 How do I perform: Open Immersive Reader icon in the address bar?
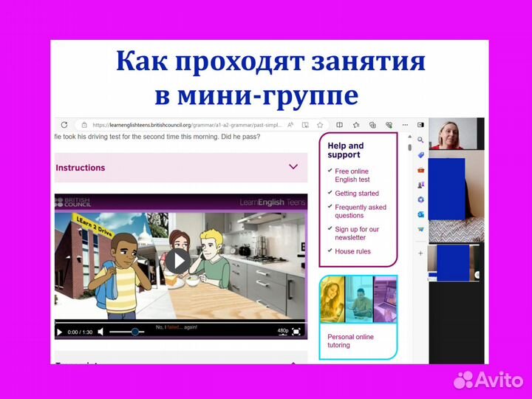point(305,125)
